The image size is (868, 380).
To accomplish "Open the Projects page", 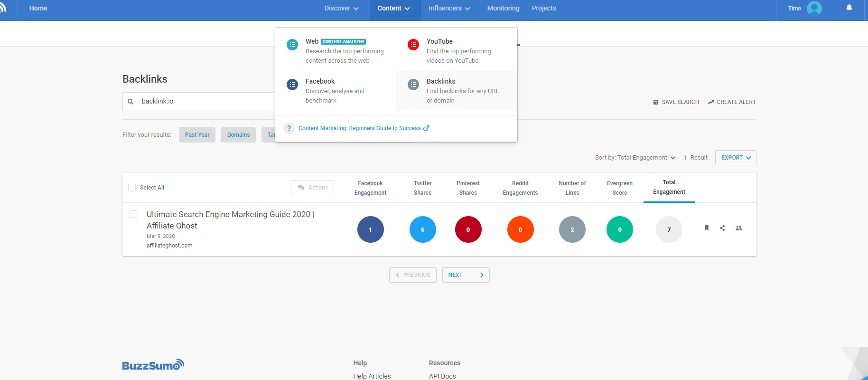I will [x=544, y=8].
